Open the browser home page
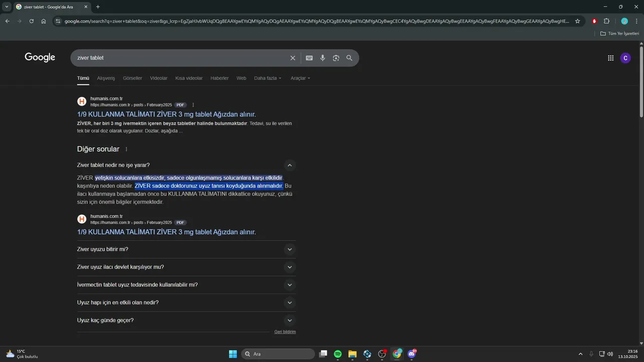The width and height of the screenshot is (644, 362). (x=44, y=21)
